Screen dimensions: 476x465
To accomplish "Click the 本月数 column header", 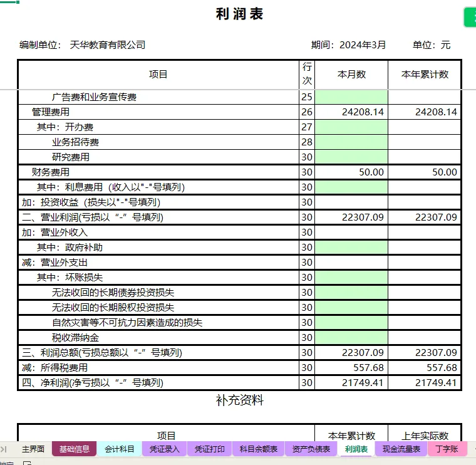I will point(351,75).
